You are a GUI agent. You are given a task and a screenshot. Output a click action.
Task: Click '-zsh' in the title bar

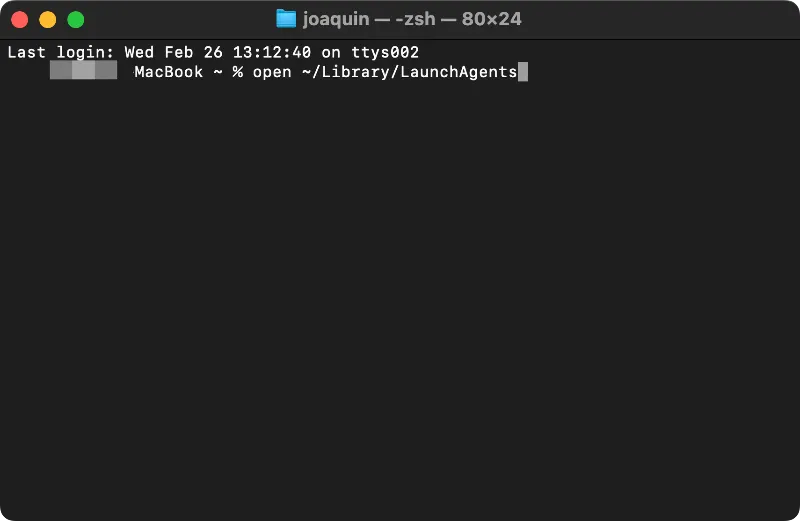point(415,19)
